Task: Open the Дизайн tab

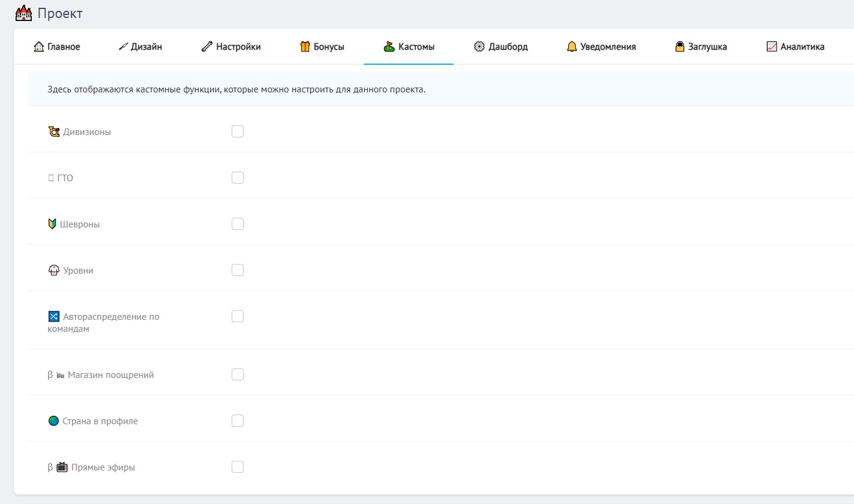Action: [140, 47]
